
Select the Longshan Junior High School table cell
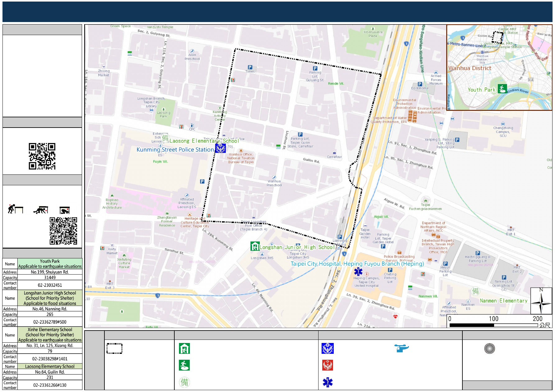50,298
